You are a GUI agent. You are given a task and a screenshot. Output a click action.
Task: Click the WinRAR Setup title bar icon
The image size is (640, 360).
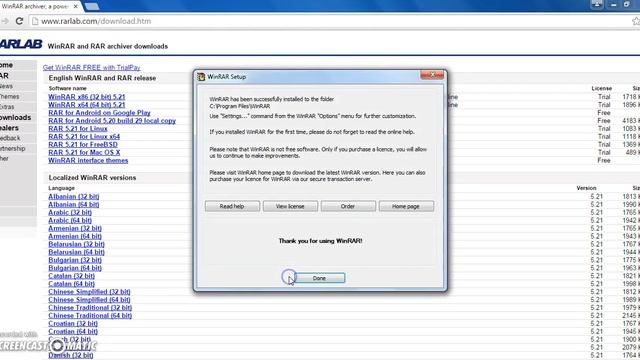[x=201, y=77]
